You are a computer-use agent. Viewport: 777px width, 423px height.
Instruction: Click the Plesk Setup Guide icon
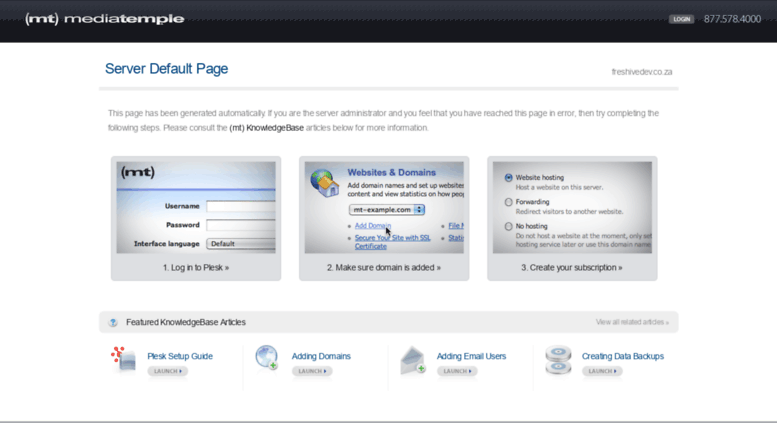(123, 359)
